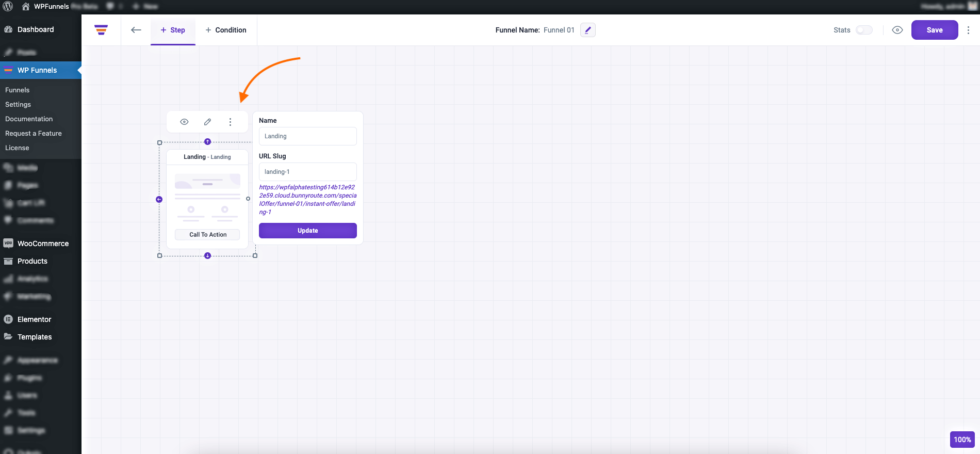Click the Elementor sidebar icon
The height and width of the screenshot is (454, 980).
(8, 319)
